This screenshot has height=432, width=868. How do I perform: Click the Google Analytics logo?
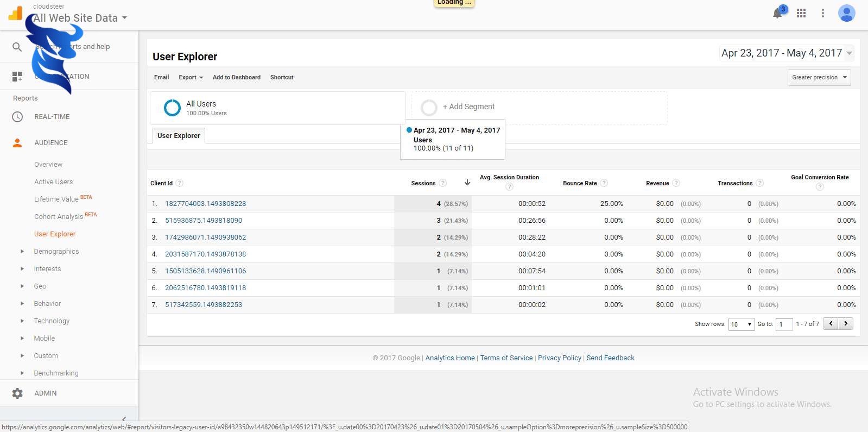coord(15,13)
